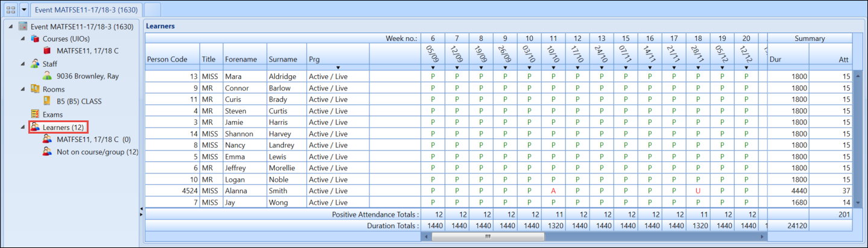Click the red A mark for Alanna Smith week 11
The image size is (868, 248).
tap(553, 191)
